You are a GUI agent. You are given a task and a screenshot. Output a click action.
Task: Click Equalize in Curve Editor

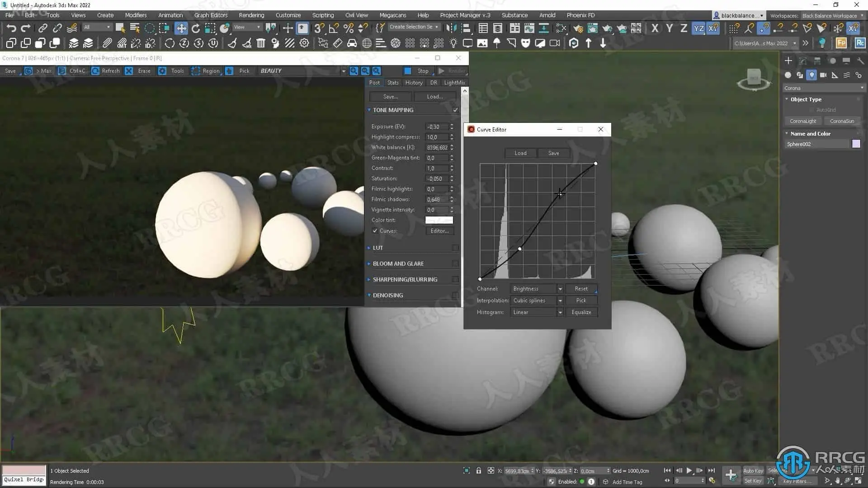581,312
